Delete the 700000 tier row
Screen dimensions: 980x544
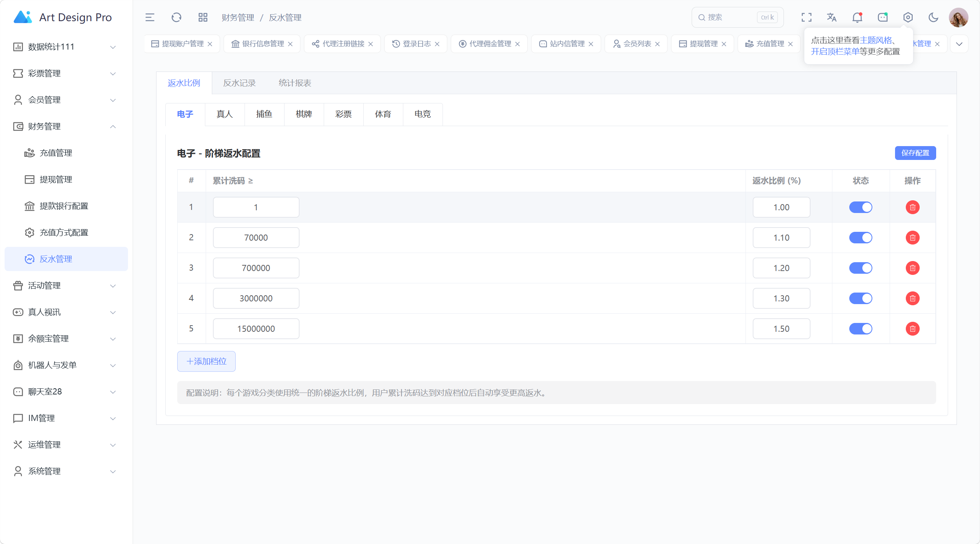[x=912, y=268]
